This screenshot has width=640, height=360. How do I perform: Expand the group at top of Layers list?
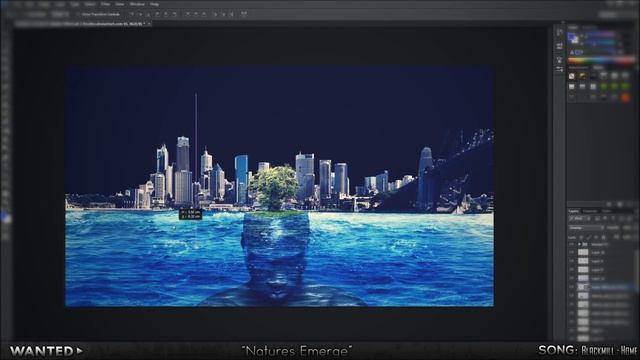pyautogui.click(x=579, y=244)
